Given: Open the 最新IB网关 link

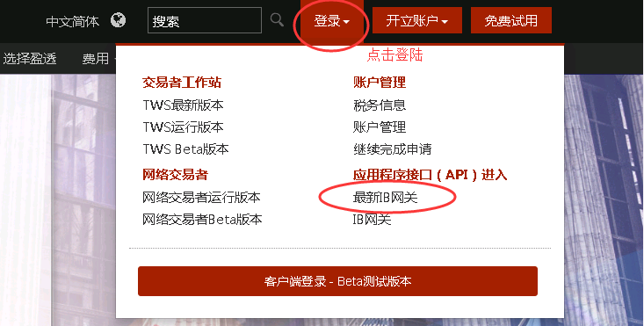Looking at the screenshot, I should 385,198.
